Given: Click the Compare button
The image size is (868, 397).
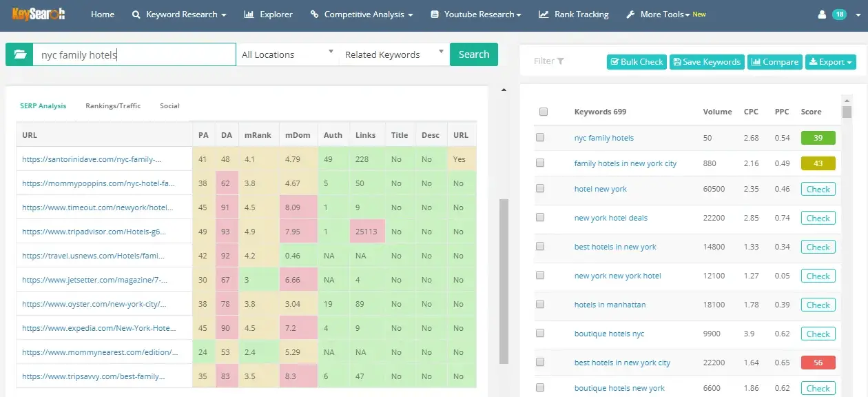Looking at the screenshot, I should [x=775, y=62].
